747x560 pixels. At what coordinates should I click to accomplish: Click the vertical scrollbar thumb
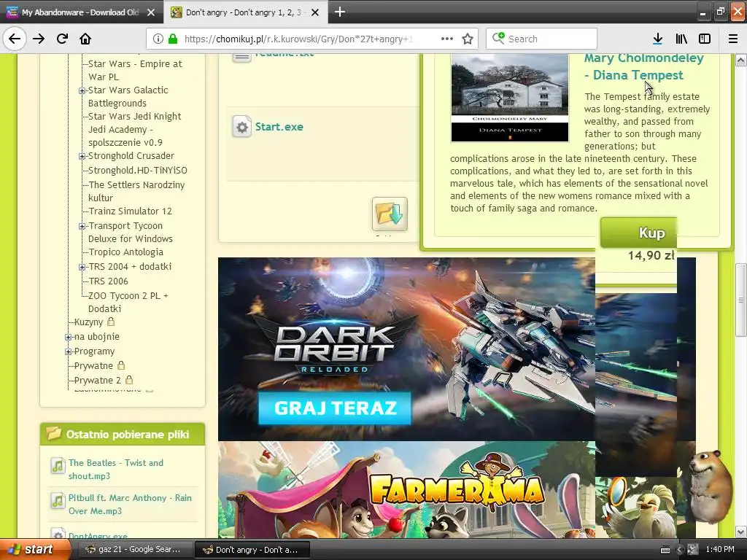[741, 300]
